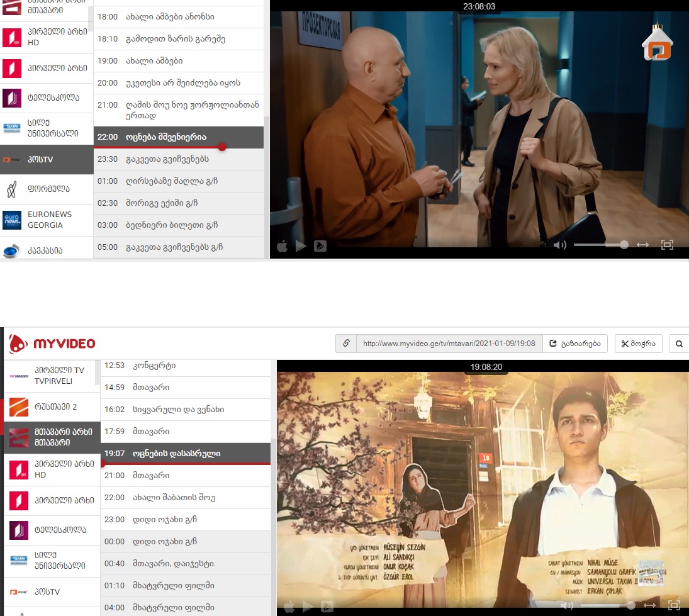
Task: Select the ტელესკოლა channel in the lower list
Action: (x=52, y=530)
